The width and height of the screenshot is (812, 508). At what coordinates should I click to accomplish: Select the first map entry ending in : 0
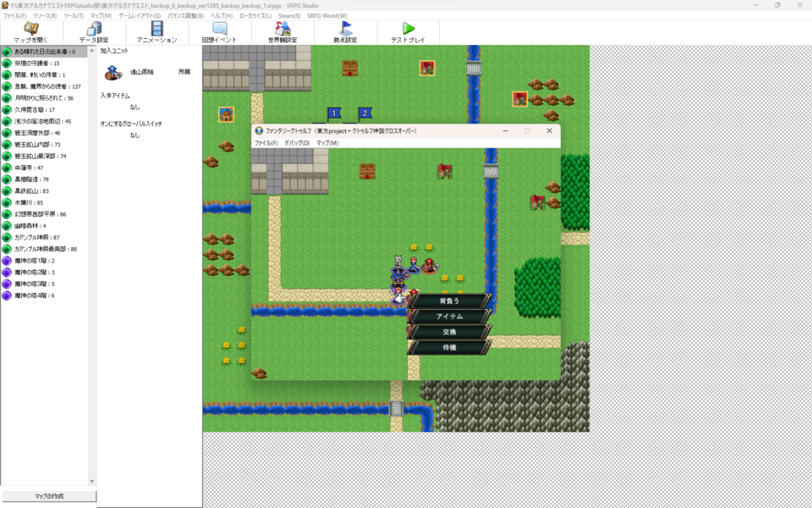click(44, 52)
